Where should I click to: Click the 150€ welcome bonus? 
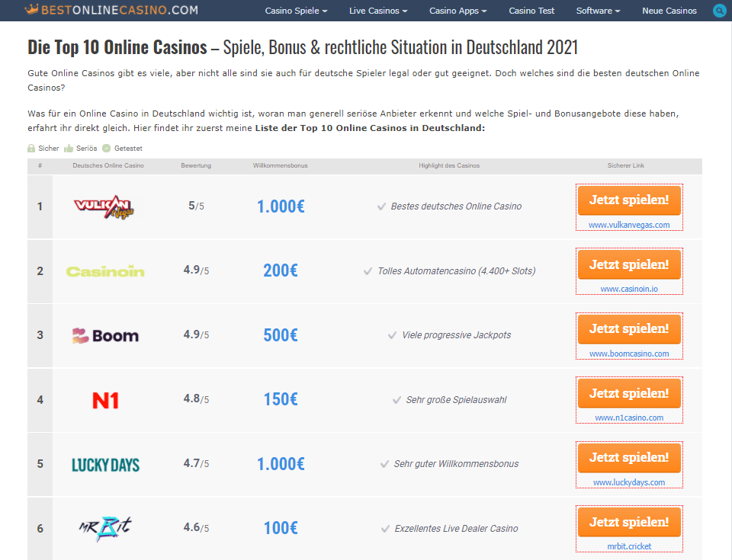click(x=281, y=399)
